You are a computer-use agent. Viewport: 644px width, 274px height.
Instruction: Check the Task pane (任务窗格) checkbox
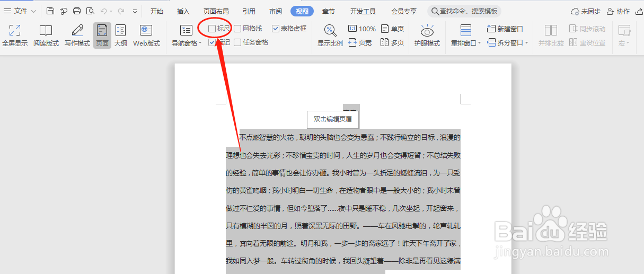[237, 42]
